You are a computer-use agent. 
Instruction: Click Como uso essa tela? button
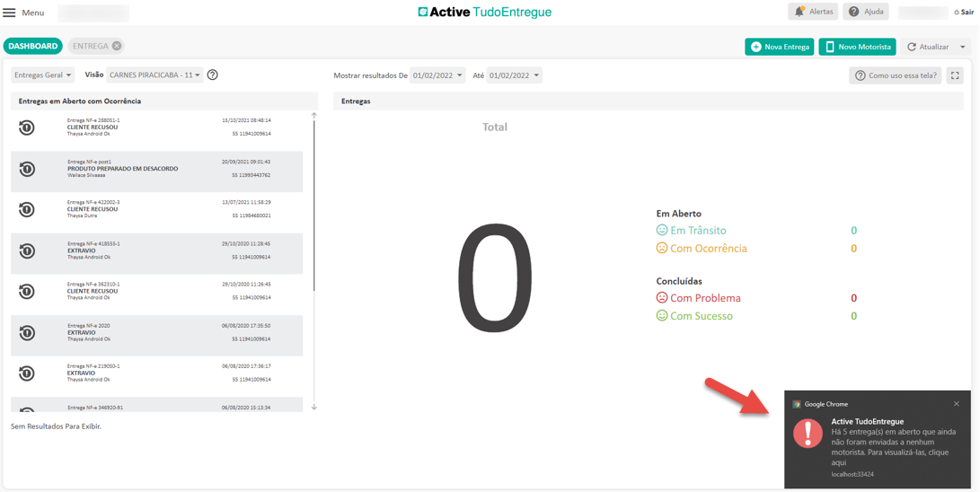pyautogui.click(x=895, y=75)
